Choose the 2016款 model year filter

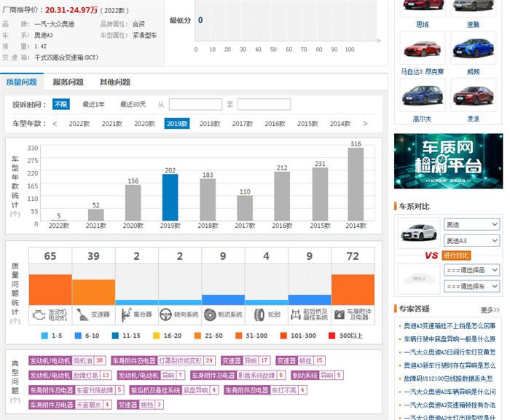pyautogui.click(x=275, y=124)
